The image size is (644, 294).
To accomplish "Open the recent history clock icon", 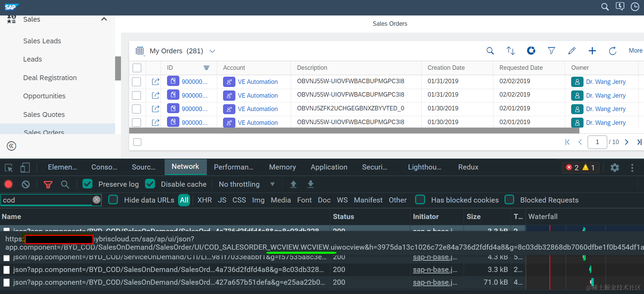I will pyautogui.click(x=635, y=7).
